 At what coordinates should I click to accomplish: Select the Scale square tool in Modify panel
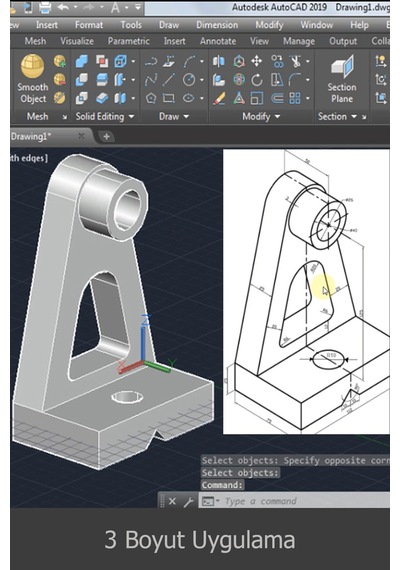coord(257,98)
